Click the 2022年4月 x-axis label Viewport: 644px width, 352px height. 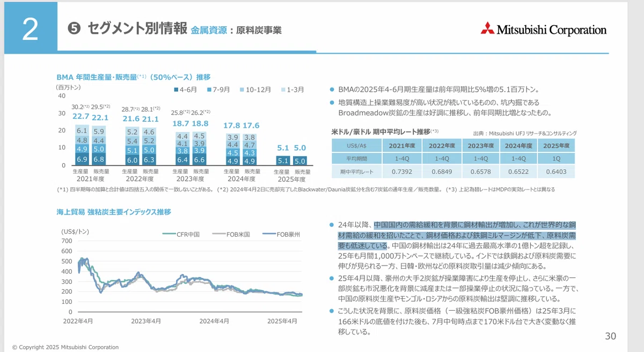pos(78,321)
